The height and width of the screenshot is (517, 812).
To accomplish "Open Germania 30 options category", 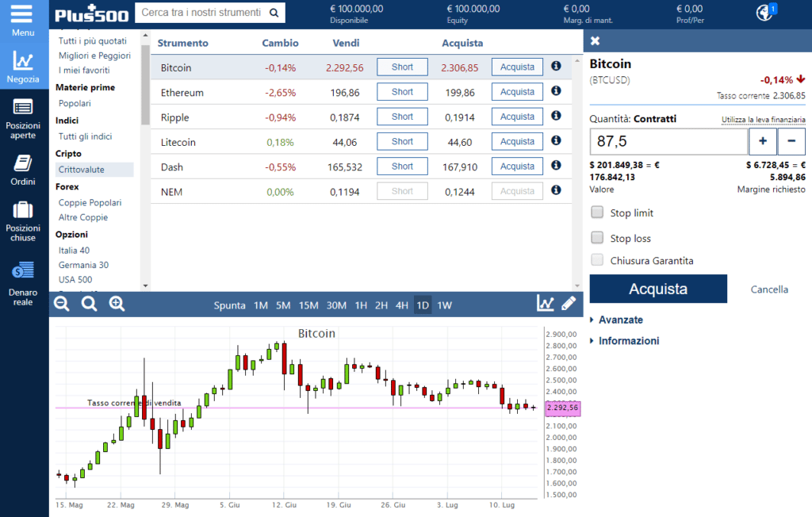I will point(83,265).
